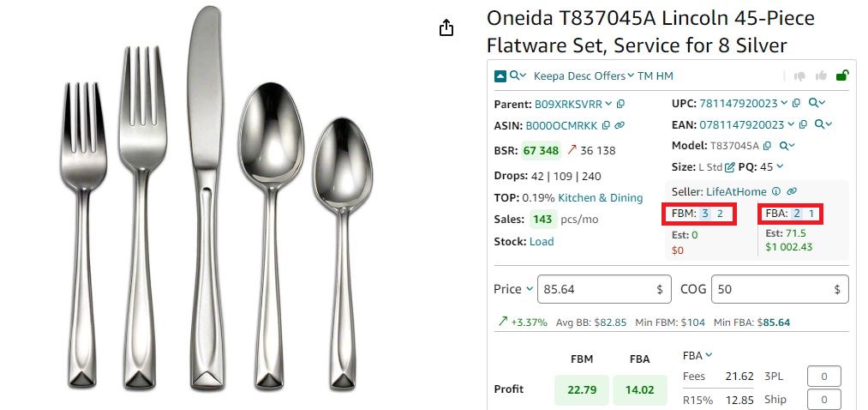Expand the Parent ASIN dropdown chevron
This screenshot has width=868, height=410.
[x=608, y=104]
